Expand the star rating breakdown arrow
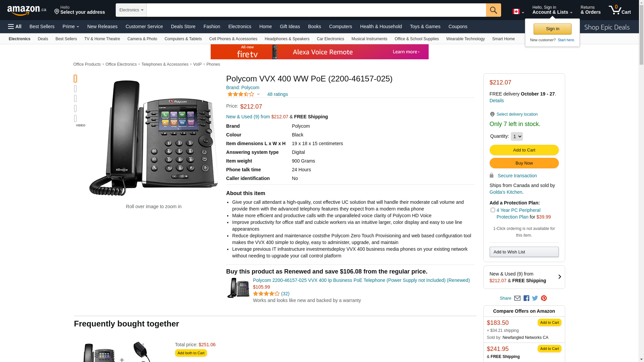644x362 pixels. point(258,94)
